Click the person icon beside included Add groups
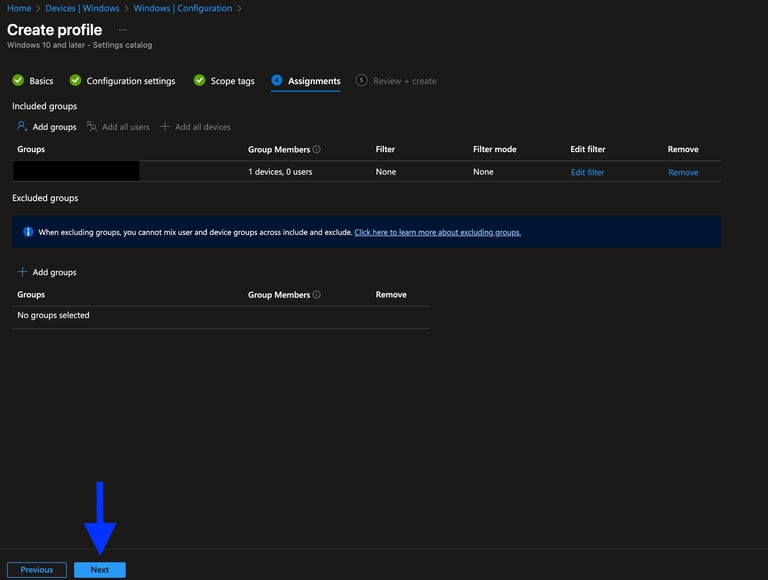This screenshot has width=768, height=580. click(x=22, y=126)
